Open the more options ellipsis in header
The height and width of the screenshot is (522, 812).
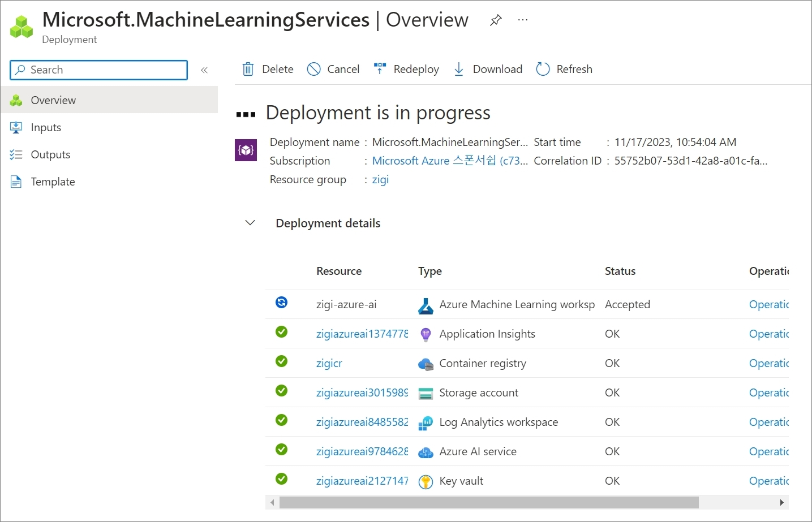coord(523,20)
